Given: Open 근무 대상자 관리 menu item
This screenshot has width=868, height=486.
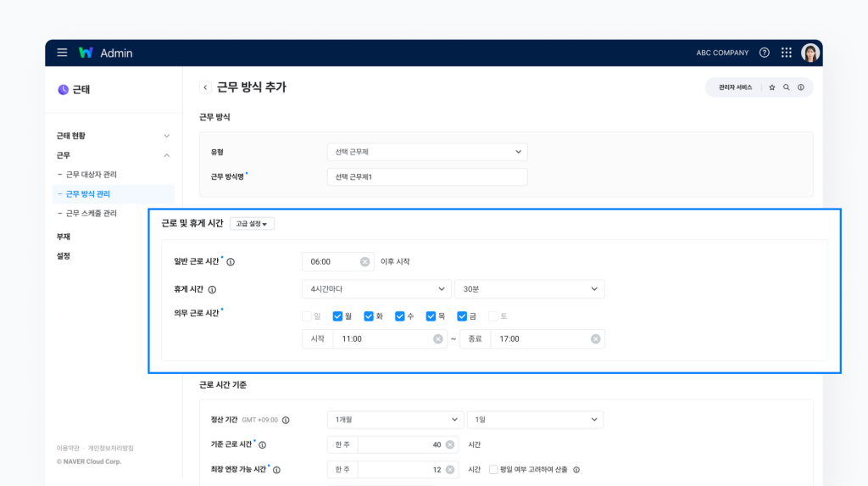Looking at the screenshot, I should 91,175.
